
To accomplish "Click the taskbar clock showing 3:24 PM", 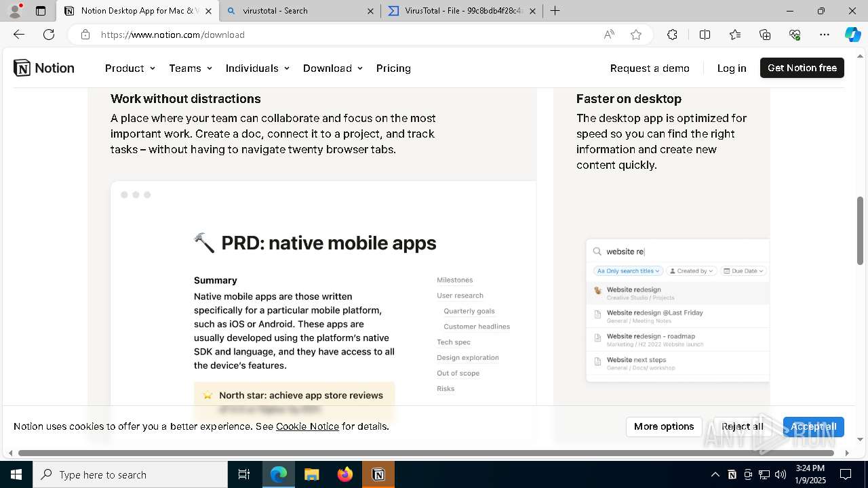I will [x=810, y=474].
